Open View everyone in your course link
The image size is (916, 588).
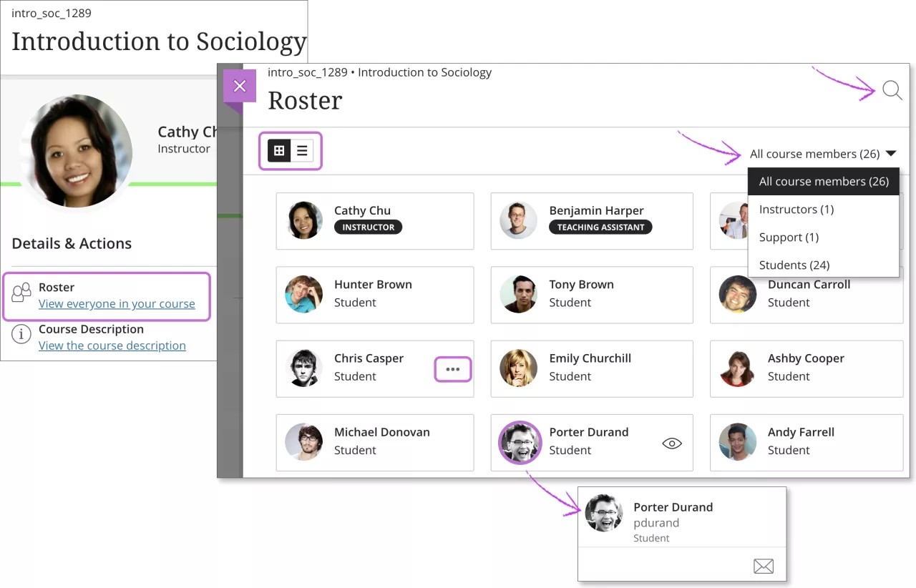pos(117,303)
